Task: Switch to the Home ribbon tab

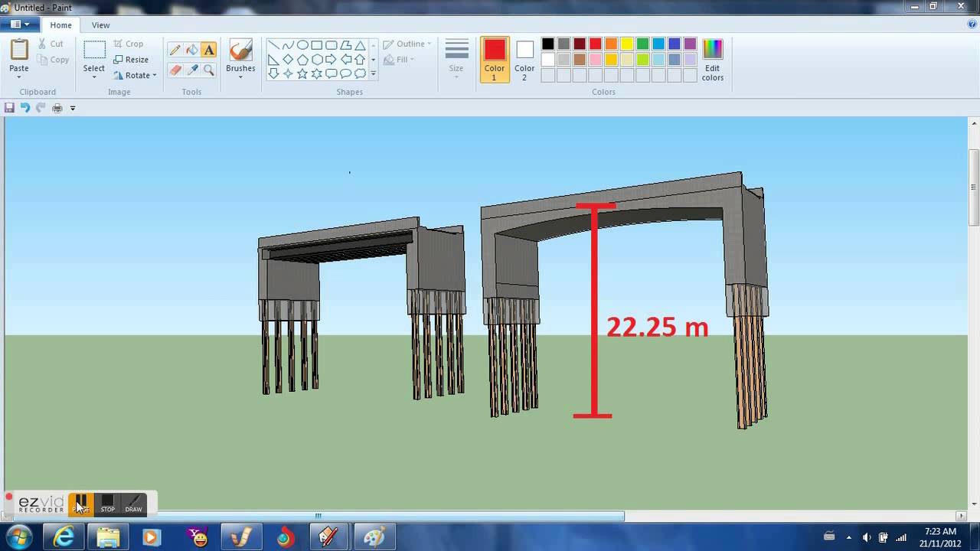Action: pyautogui.click(x=61, y=24)
